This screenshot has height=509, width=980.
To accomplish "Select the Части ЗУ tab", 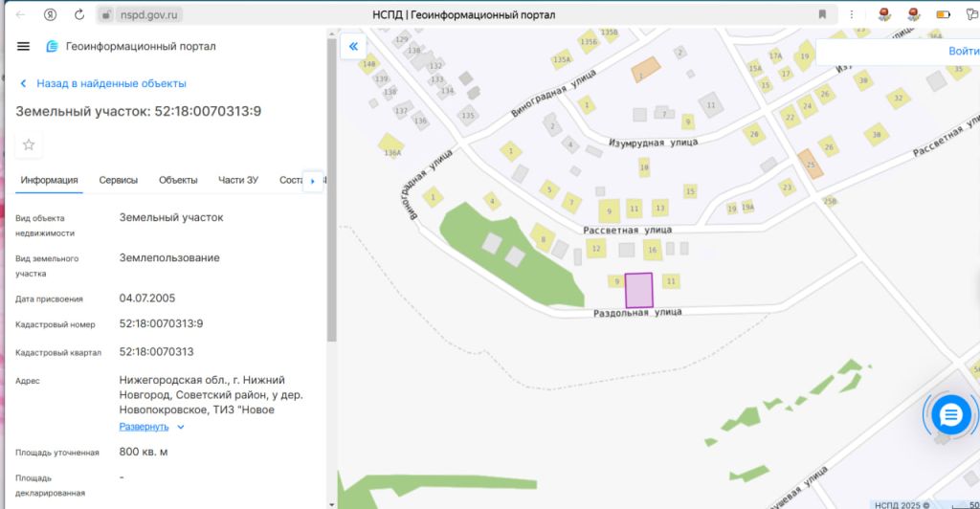I will [238, 180].
